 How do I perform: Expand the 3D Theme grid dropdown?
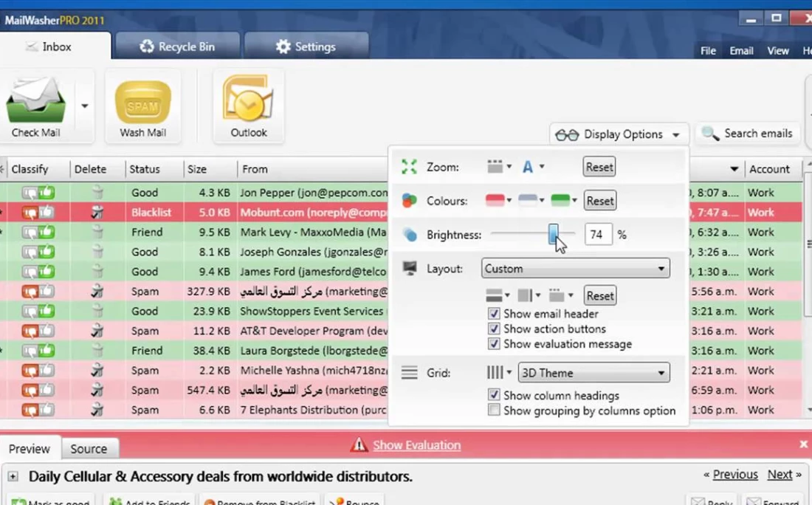point(593,373)
